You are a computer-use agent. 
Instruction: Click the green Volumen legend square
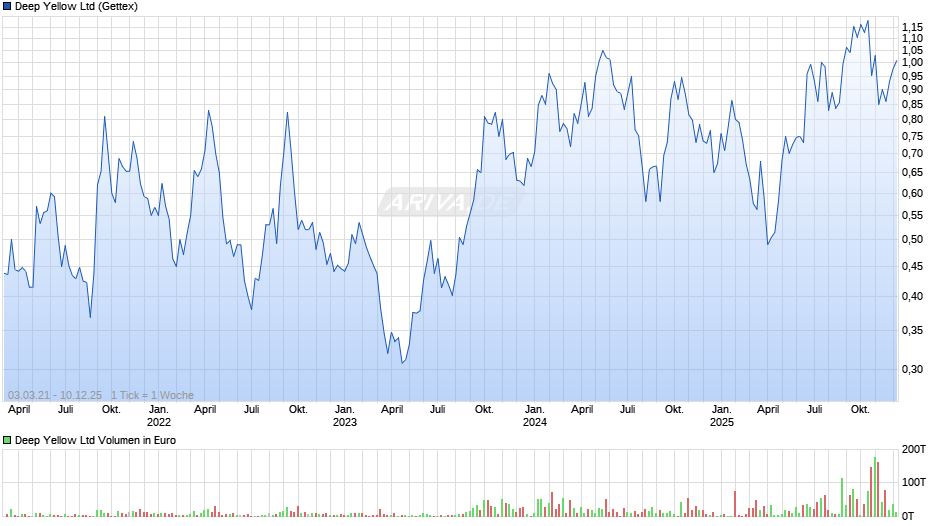coord(7,440)
